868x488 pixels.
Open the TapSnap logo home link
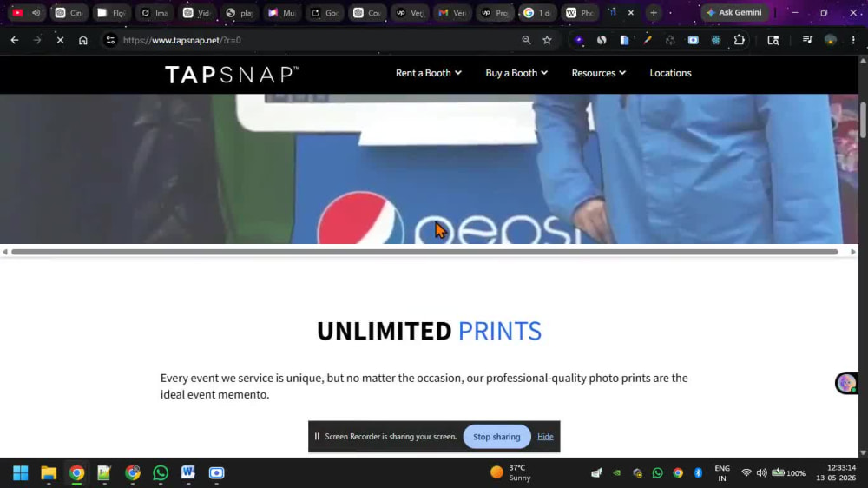coord(232,74)
